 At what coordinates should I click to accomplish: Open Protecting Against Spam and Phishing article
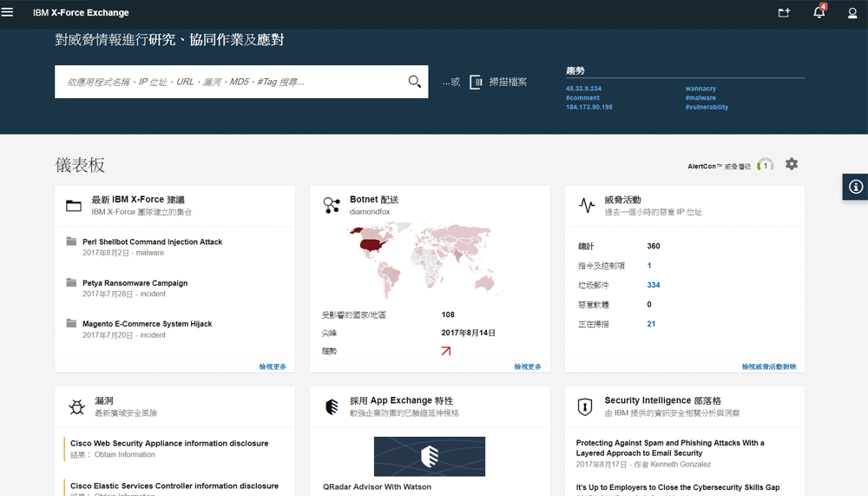point(670,447)
